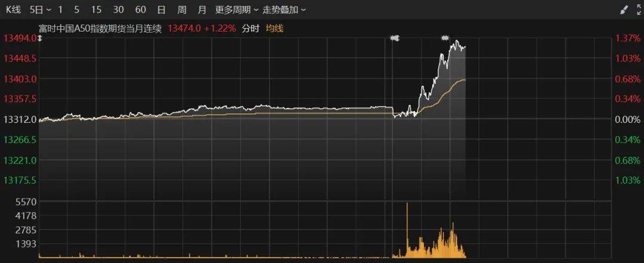644x263 pixels.
Task: Open the 5日 period dropdown
Action: coord(40,10)
